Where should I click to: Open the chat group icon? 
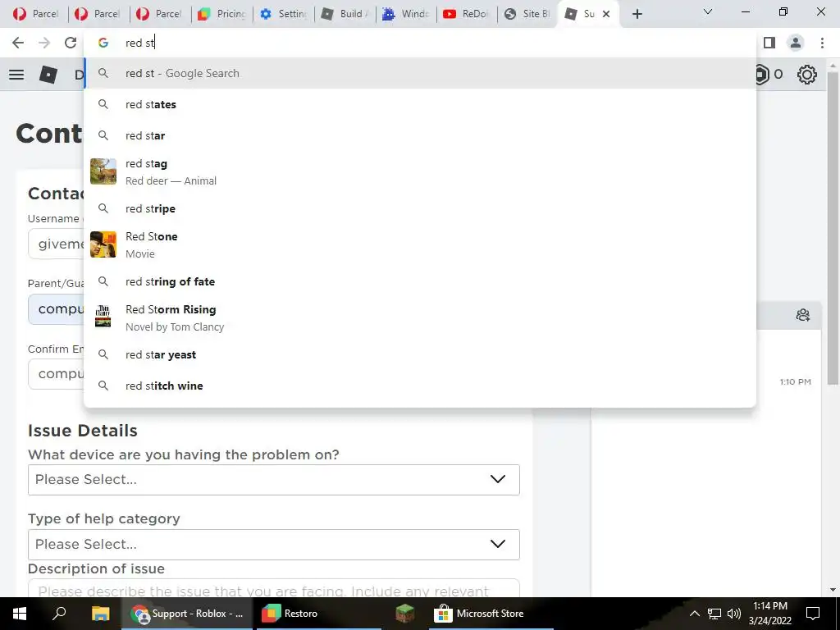coord(802,315)
